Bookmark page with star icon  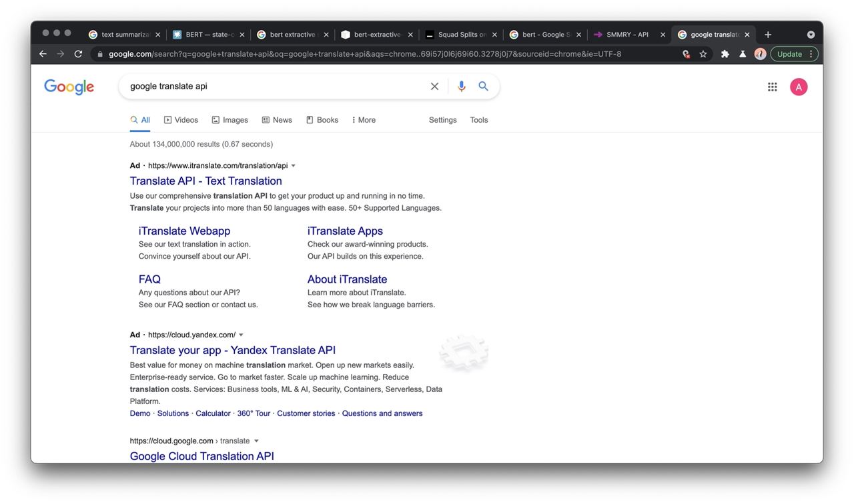coord(703,54)
